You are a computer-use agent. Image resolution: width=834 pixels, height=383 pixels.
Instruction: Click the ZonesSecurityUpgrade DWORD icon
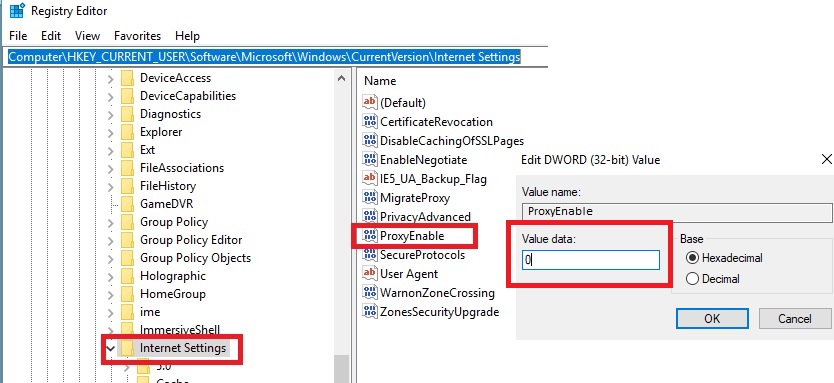pos(370,311)
